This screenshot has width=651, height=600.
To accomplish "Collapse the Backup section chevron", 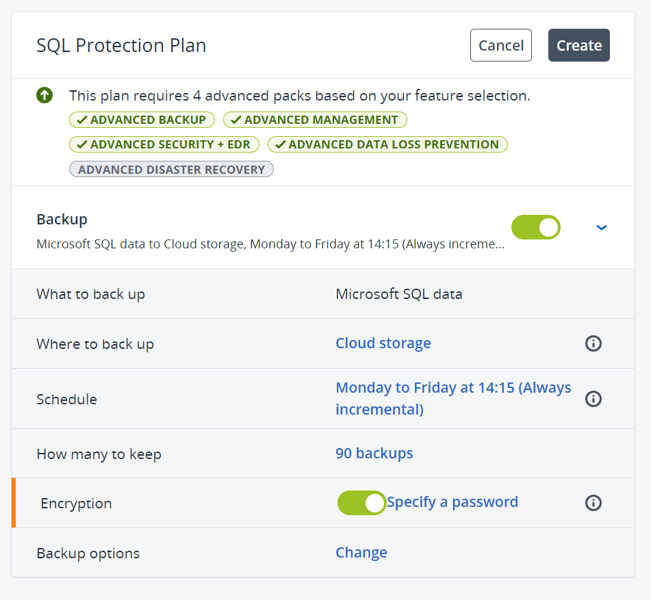I will click(601, 228).
